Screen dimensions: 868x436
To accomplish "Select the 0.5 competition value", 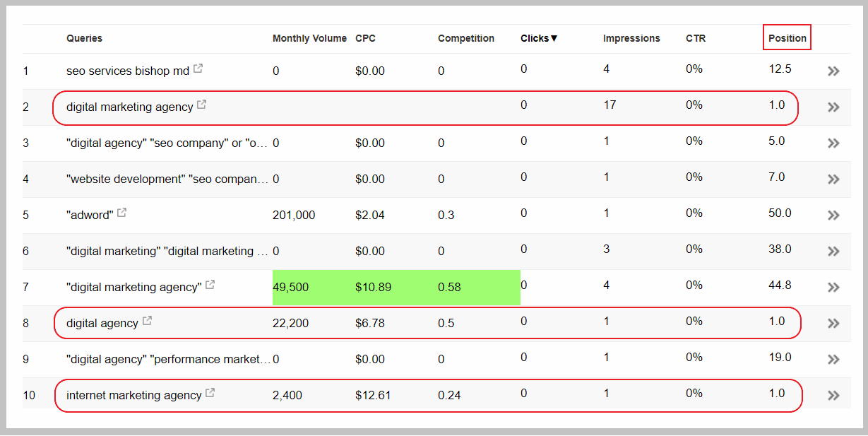I will tap(446, 323).
